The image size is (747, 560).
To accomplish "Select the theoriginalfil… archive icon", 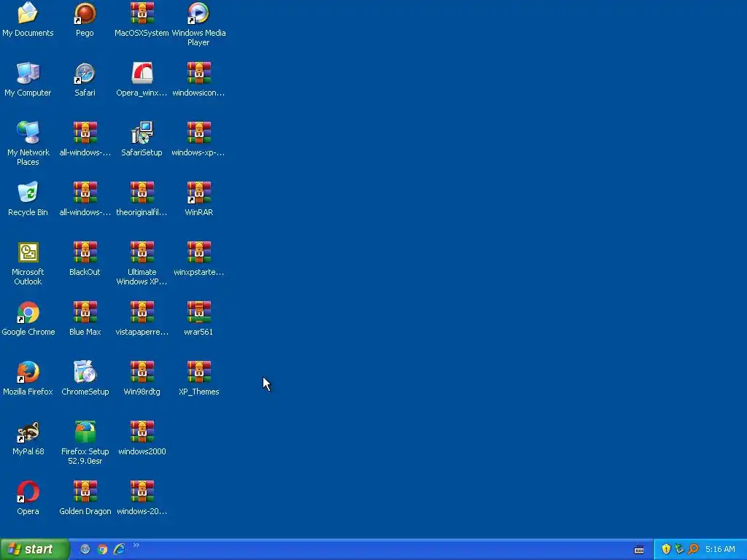I will [142, 192].
